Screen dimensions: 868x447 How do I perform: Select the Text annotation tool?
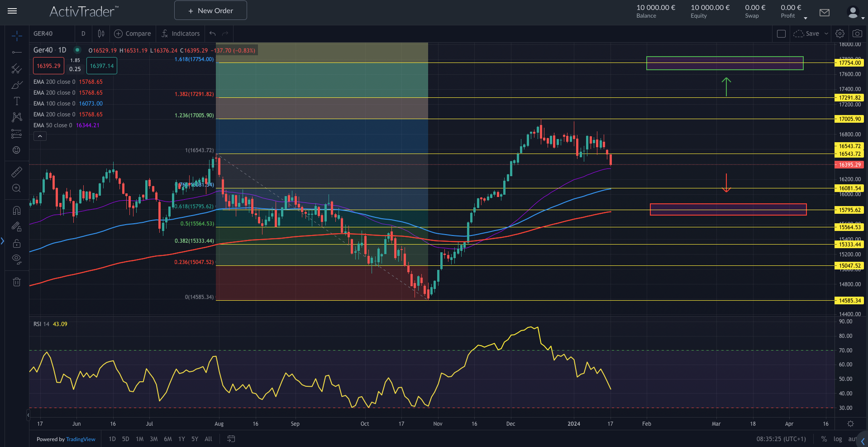click(x=17, y=101)
